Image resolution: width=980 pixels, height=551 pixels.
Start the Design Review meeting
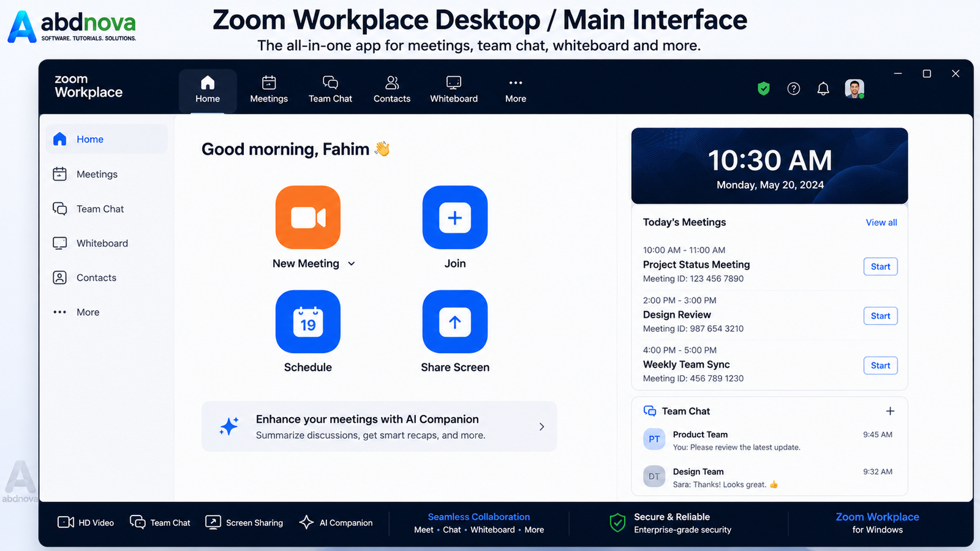pos(881,316)
